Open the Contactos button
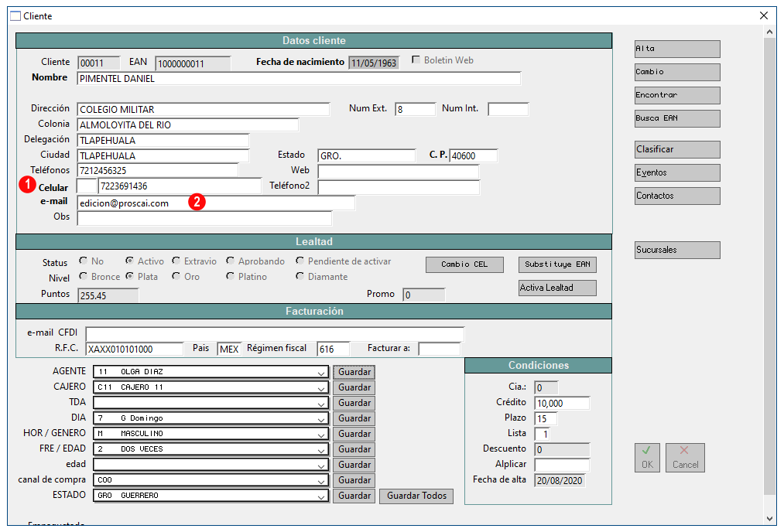The image size is (784, 532). (677, 196)
